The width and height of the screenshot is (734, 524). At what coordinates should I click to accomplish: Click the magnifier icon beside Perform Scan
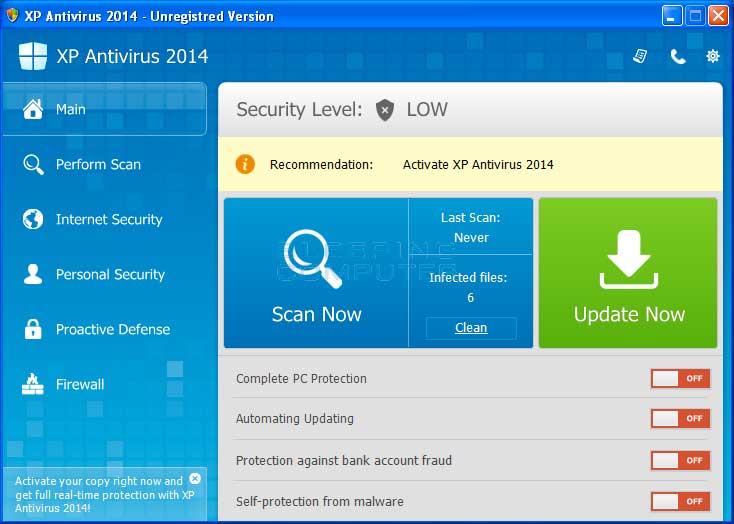coord(33,164)
